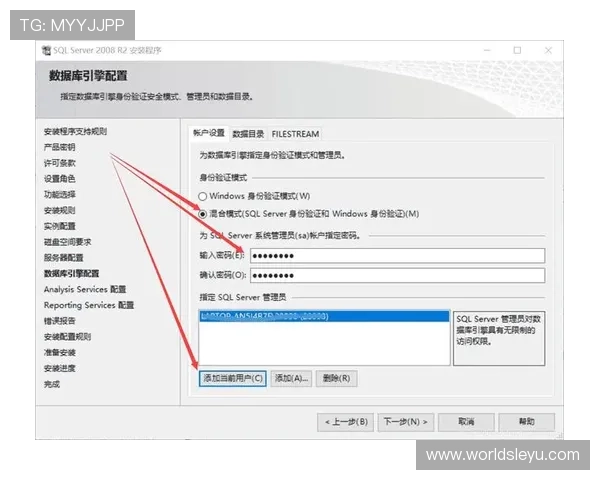The height and width of the screenshot is (480, 600).
Task: Close the SQL Server installer window
Action: (548, 50)
